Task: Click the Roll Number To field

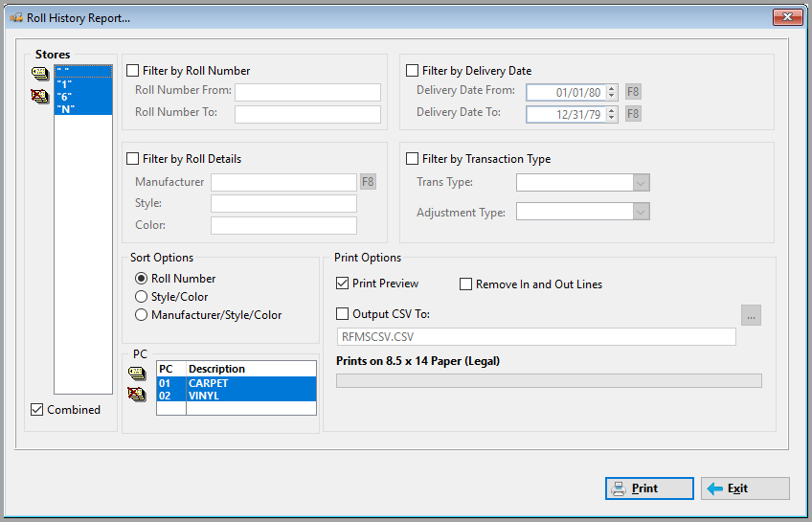Action: tap(307, 114)
